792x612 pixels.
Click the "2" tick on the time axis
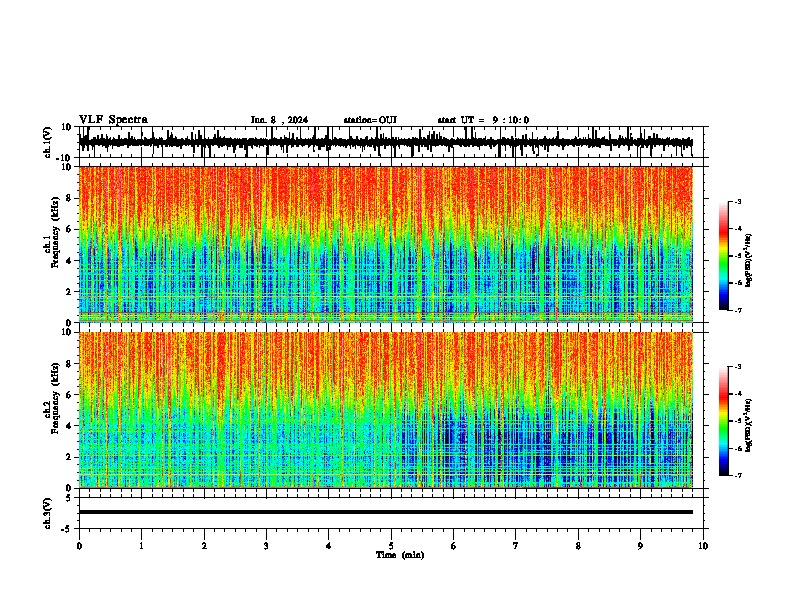click(204, 546)
